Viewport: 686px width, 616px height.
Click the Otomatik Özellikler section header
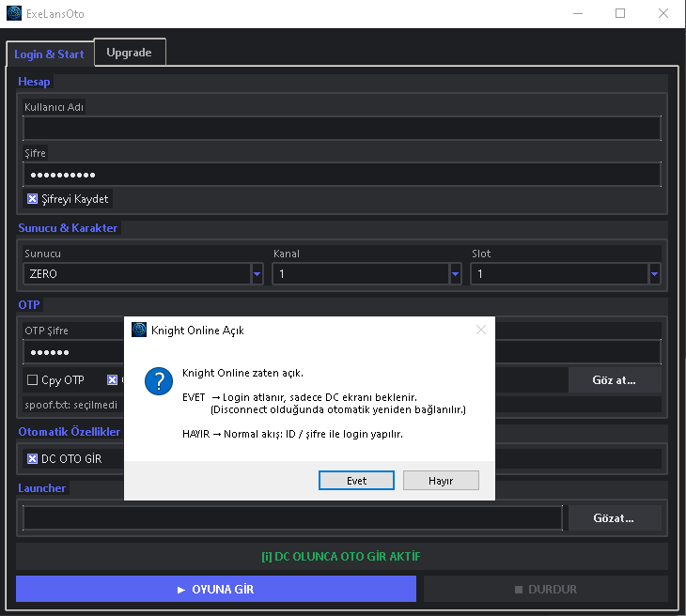coord(70,432)
